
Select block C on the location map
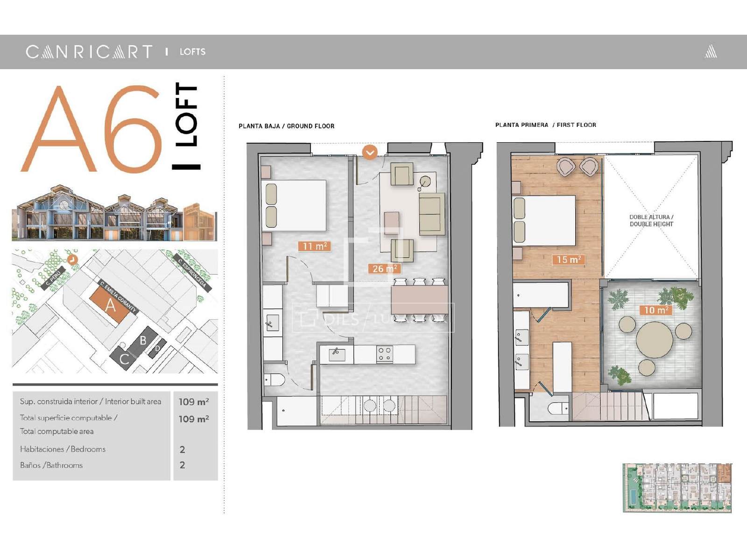coord(124,358)
